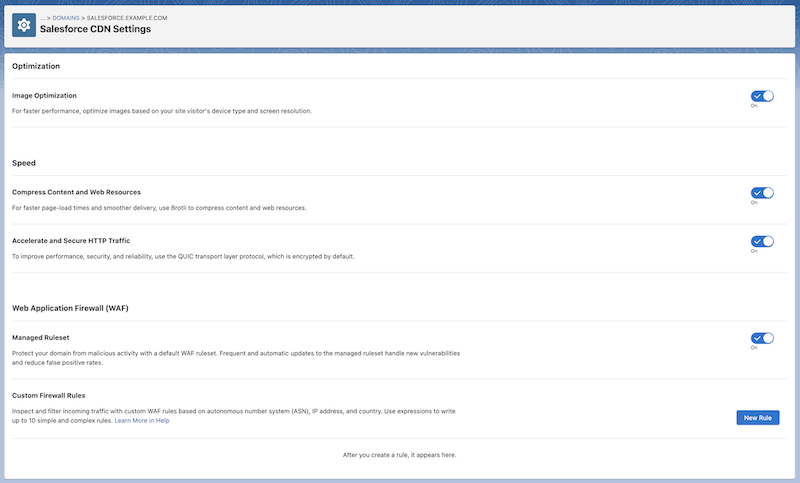Viewport: 800px width, 483px height.
Task: Click Web Application Firewall (WAF) heading
Action: click(70, 308)
